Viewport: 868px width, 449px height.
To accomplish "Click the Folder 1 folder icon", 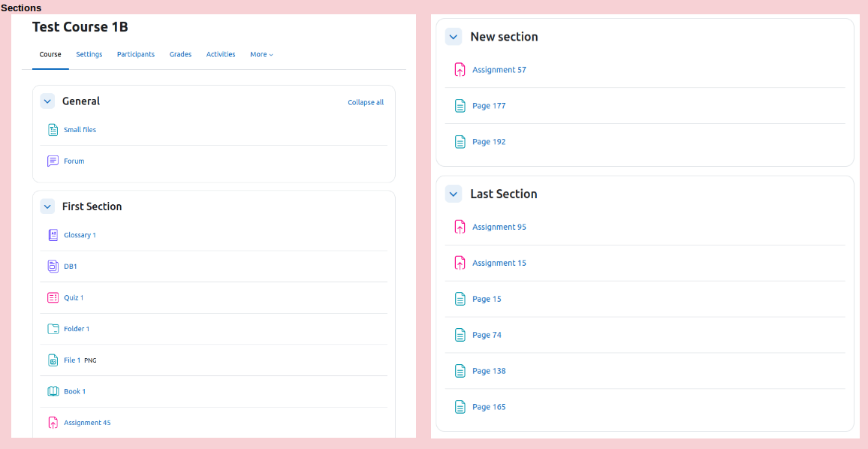I will 53,329.
